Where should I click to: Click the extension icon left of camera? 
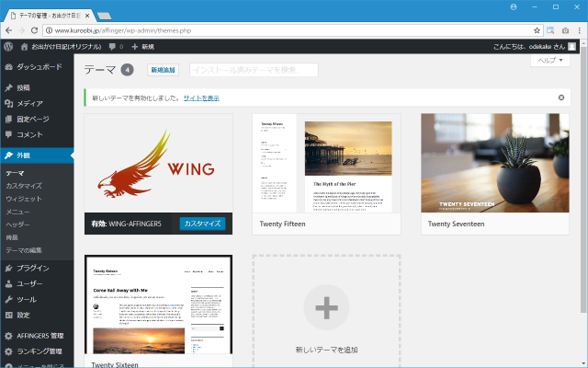[x=550, y=30]
